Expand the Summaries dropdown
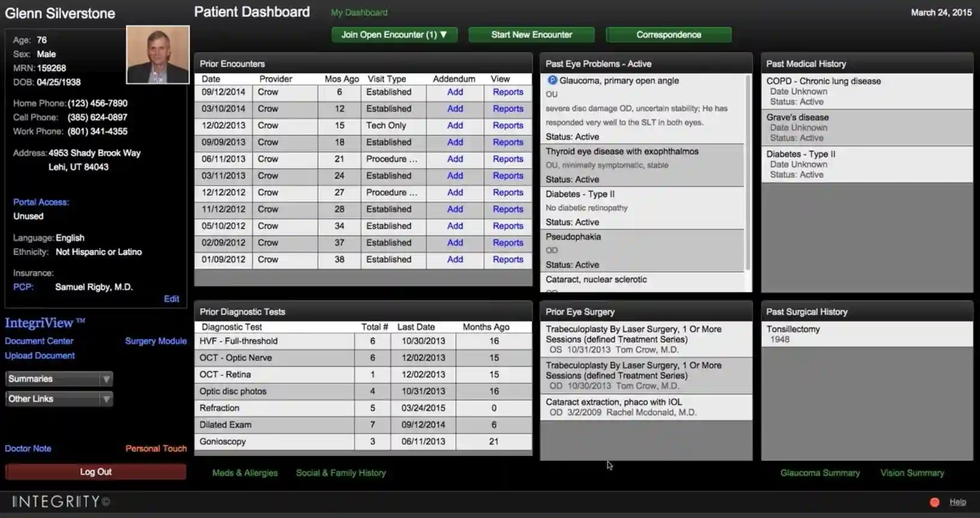 59,379
